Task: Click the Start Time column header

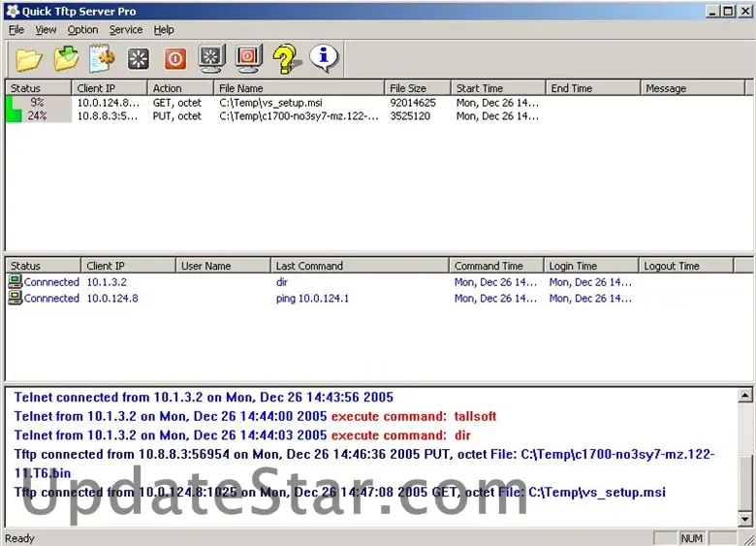Action: 498,88
